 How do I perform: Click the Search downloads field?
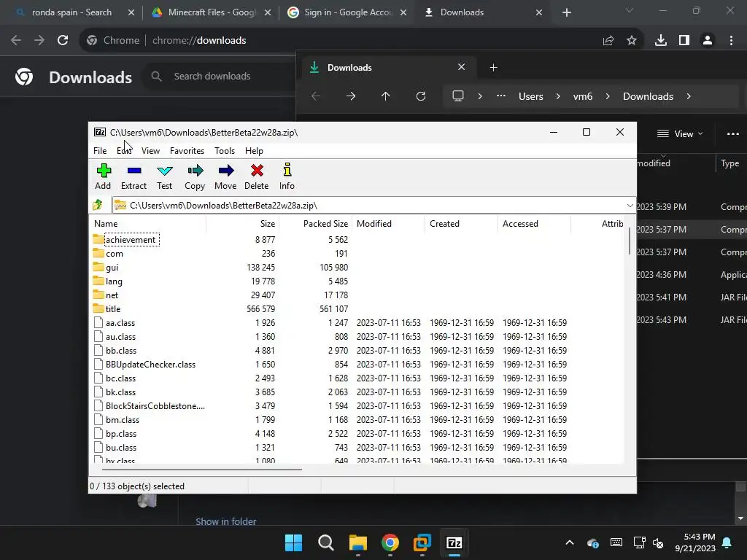click(219, 76)
